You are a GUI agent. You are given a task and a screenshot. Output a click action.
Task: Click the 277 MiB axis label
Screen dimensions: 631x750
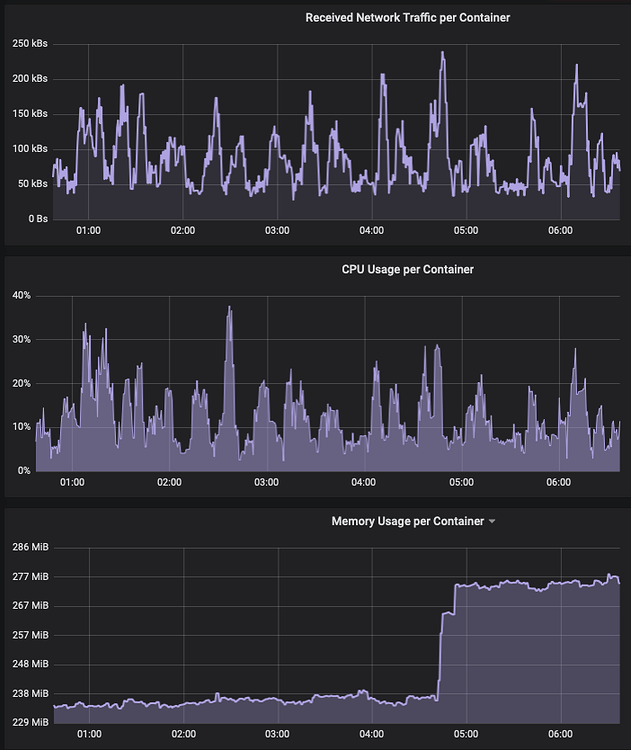click(x=30, y=577)
